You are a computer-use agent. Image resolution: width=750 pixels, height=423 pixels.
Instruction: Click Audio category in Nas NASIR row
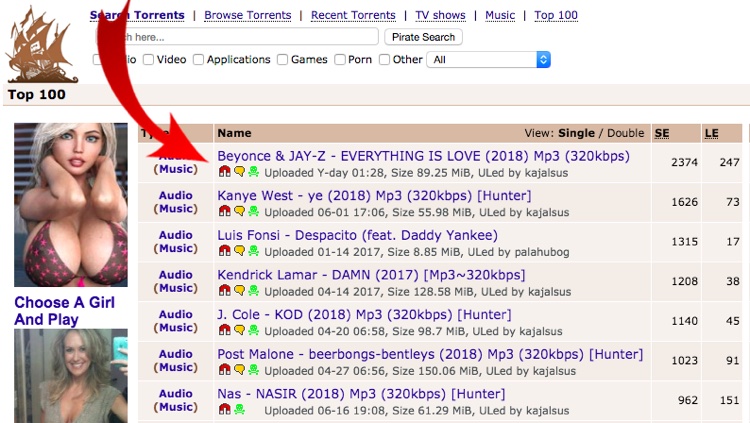pyautogui.click(x=176, y=394)
